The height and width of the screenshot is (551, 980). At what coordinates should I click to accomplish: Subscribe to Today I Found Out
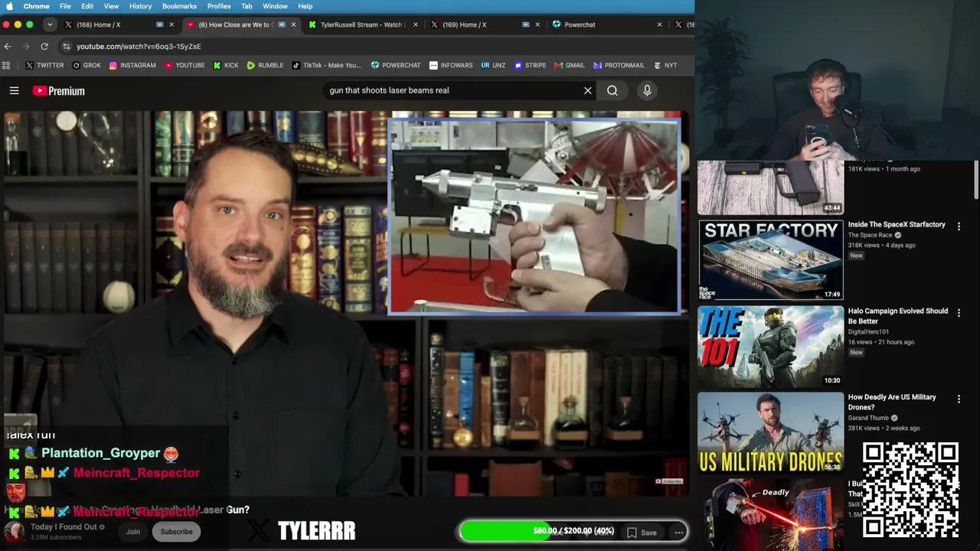pos(176,532)
